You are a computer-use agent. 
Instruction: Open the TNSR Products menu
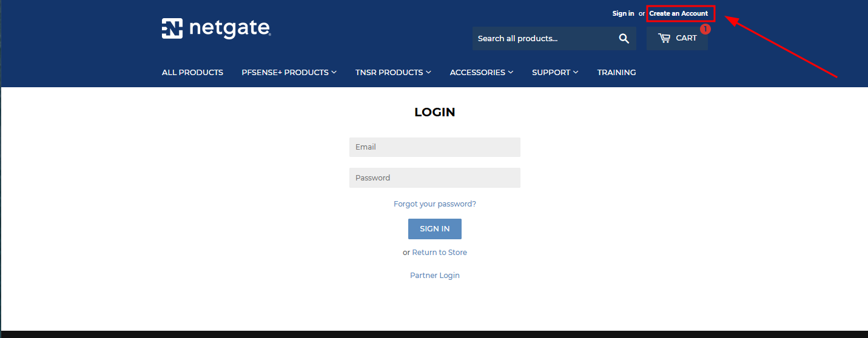pyautogui.click(x=393, y=72)
